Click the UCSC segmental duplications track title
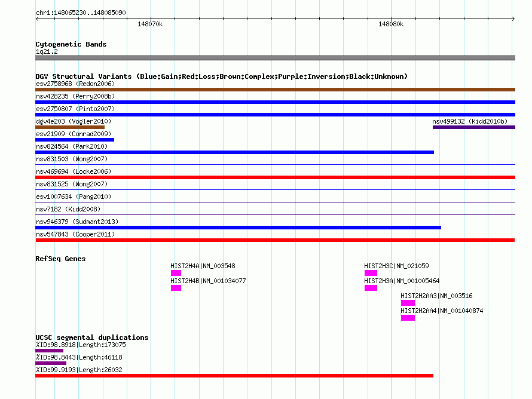Screen dimensions: 532x399 [x=92, y=337]
